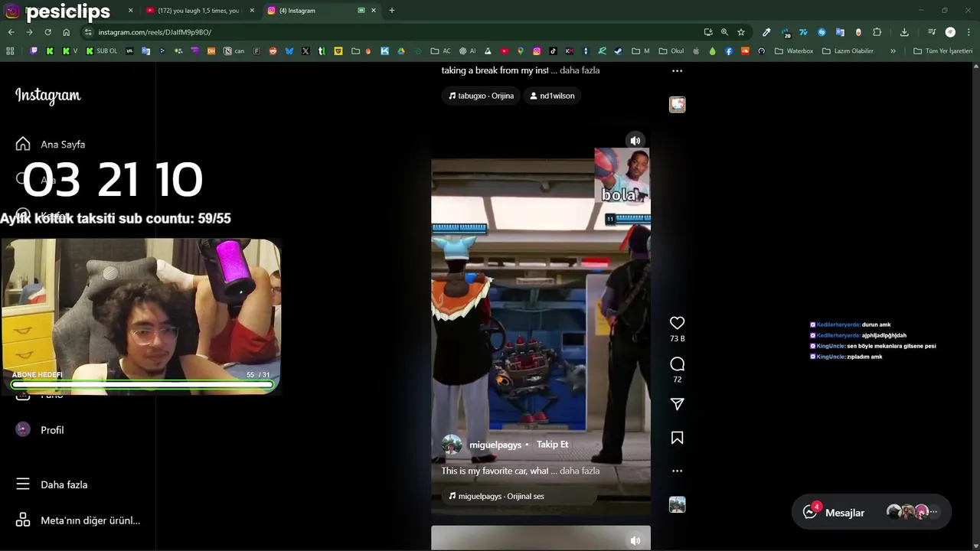The image size is (980, 551).
Task: Reload the Instagram page
Action: [x=47, y=32]
